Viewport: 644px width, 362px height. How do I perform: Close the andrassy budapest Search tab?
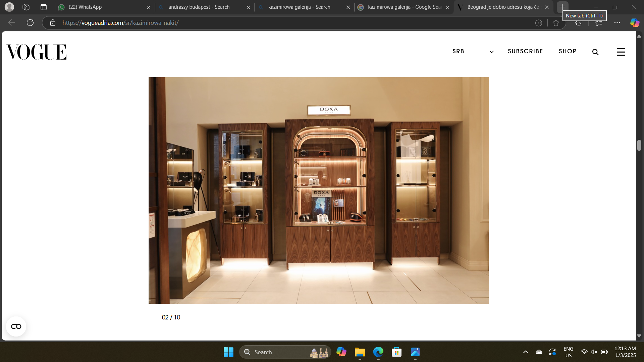(x=248, y=7)
